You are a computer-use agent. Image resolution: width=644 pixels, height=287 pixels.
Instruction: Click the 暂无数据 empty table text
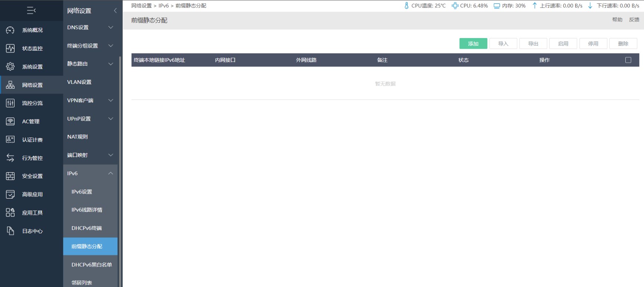pos(385,84)
